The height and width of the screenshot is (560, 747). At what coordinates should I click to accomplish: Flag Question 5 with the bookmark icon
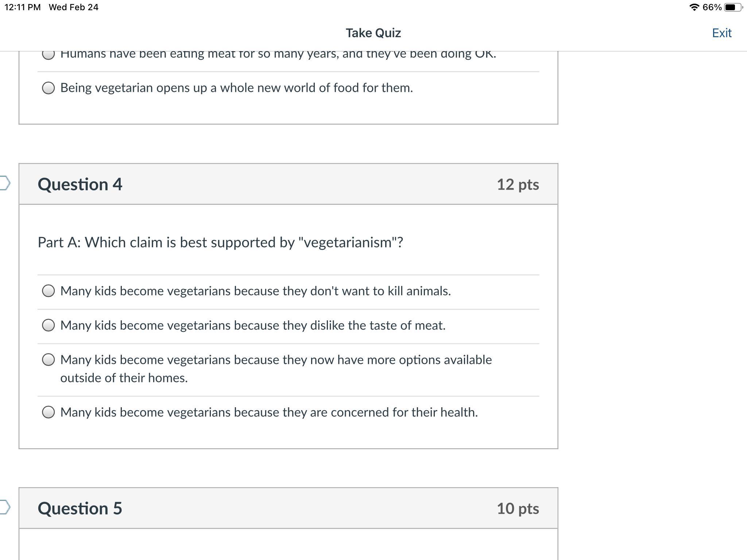pos(5,507)
